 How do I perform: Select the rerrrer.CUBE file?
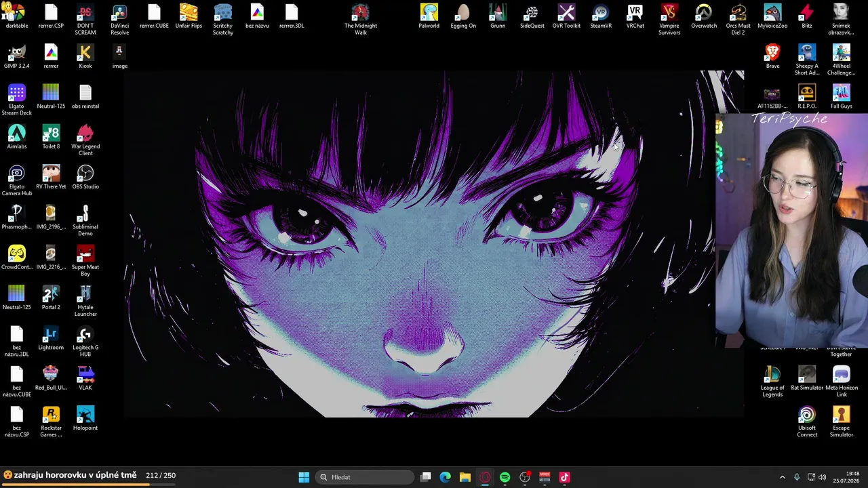pyautogui.click(x=154, y=17)
